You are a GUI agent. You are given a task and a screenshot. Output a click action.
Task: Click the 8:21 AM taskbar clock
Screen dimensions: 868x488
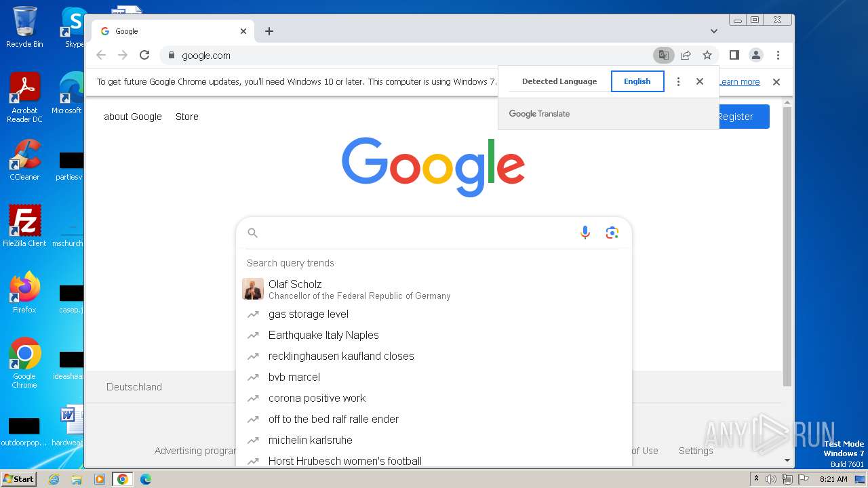[x=833, y=479]
